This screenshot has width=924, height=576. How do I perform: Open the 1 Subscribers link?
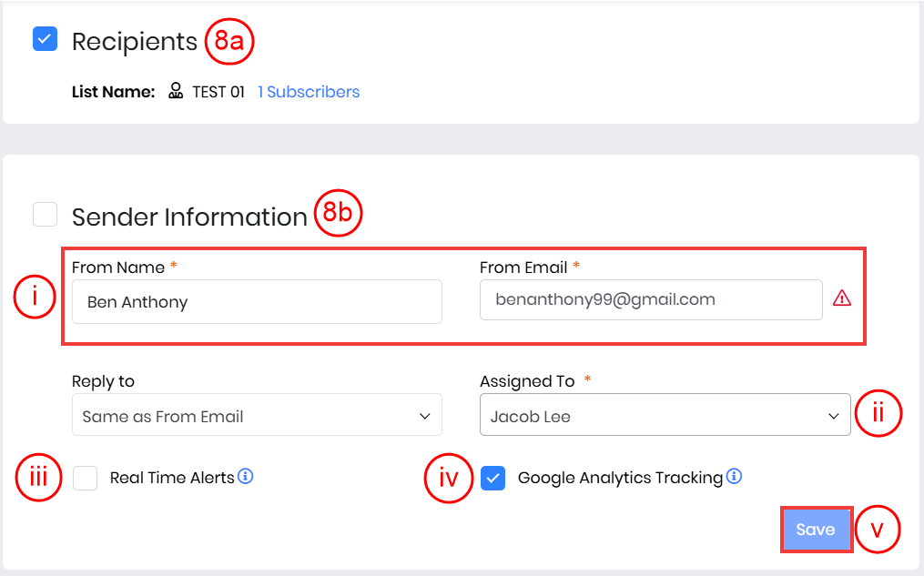[x=309, y=92]
